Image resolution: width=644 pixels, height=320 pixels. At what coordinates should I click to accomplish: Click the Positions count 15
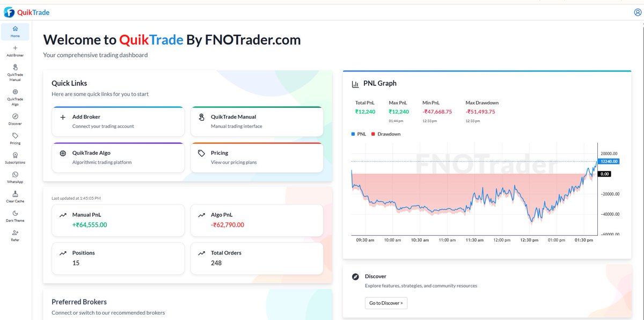point(76,263)
